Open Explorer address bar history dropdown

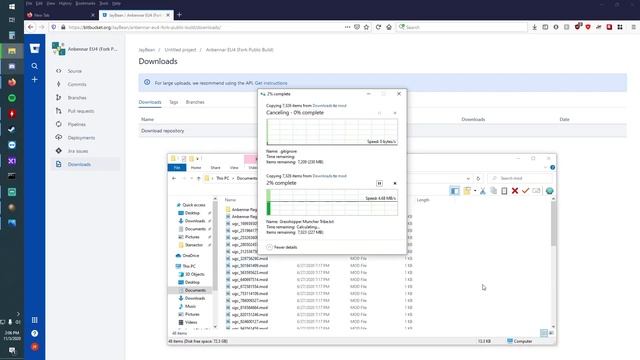(468, 178)
